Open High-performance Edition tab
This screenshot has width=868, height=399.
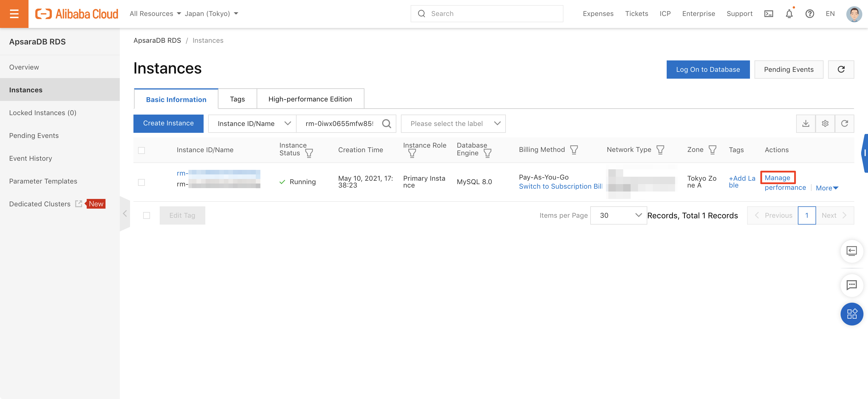310,99
